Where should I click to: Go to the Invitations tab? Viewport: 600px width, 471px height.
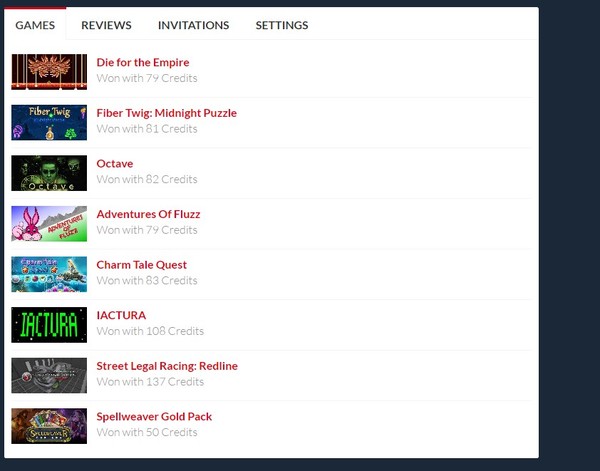point(193,25)
